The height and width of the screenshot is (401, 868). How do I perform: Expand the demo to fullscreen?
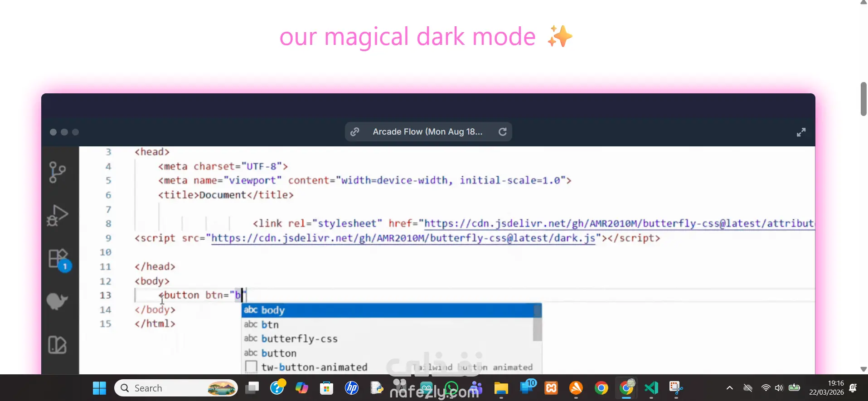click(x=801, y=132)
